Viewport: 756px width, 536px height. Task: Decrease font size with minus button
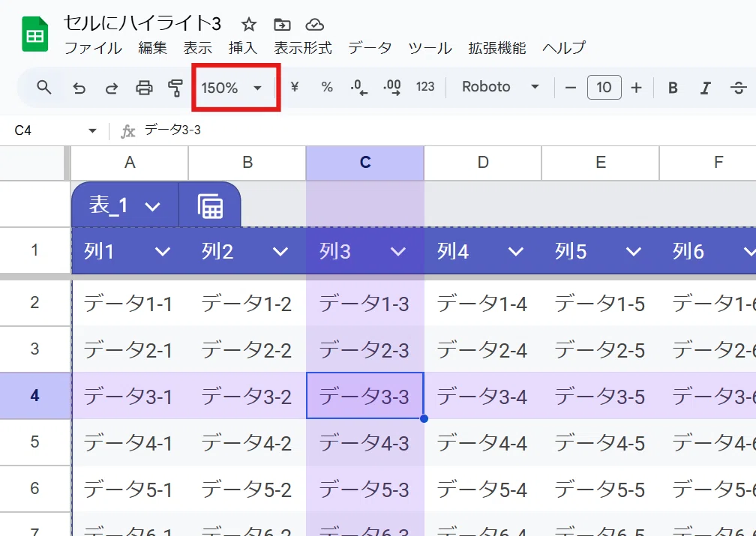pos(570,88)
